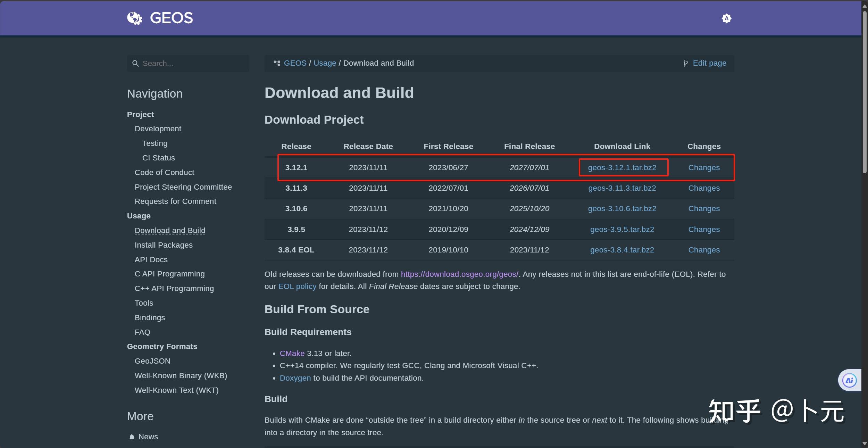Open Changes link for release 3.11.3

tap(704, 188)
